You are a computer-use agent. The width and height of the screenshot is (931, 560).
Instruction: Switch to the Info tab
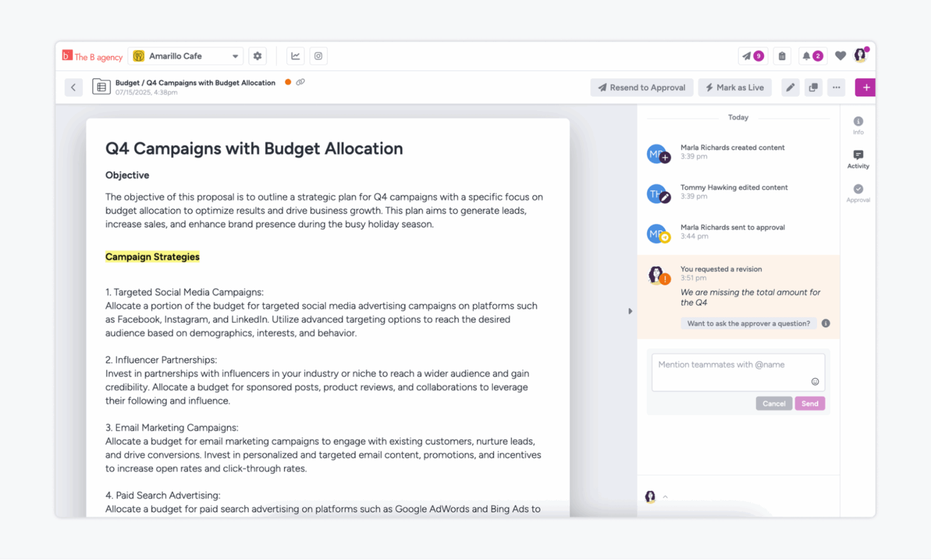858,125
